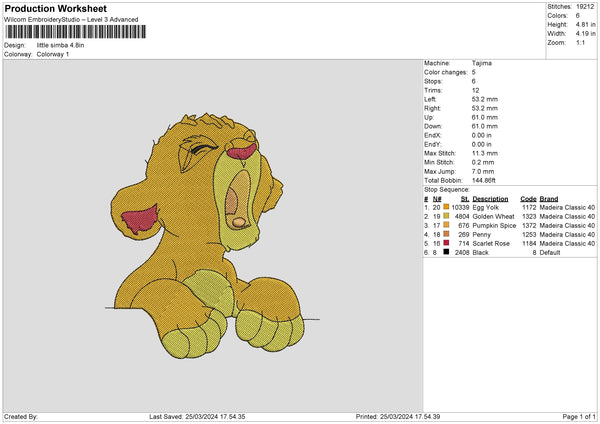Click the Scarlet Rose description text
The height and width of the screenshot is (424, 600).
click(491, 243)
